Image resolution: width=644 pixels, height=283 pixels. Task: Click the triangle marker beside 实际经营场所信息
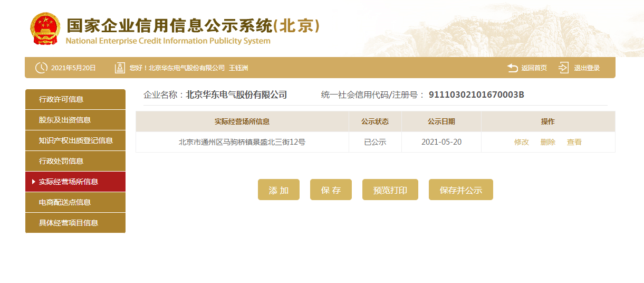(34, 182)
